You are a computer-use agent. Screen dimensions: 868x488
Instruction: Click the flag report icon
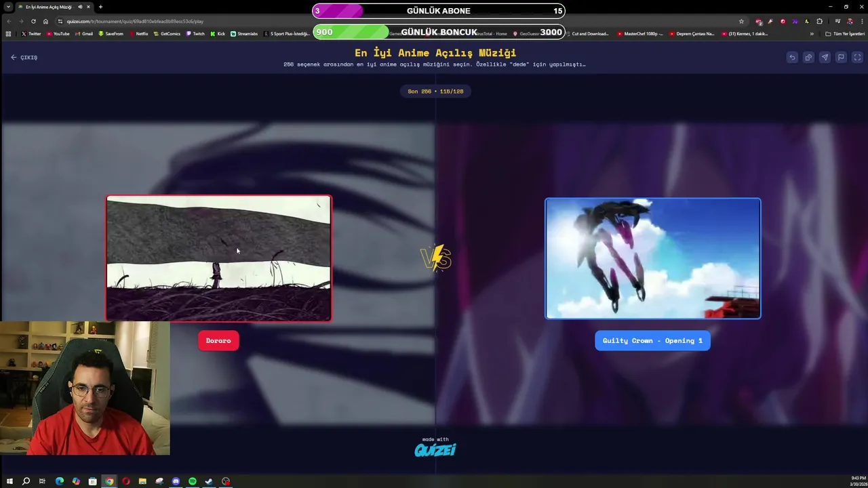(841, 58)
